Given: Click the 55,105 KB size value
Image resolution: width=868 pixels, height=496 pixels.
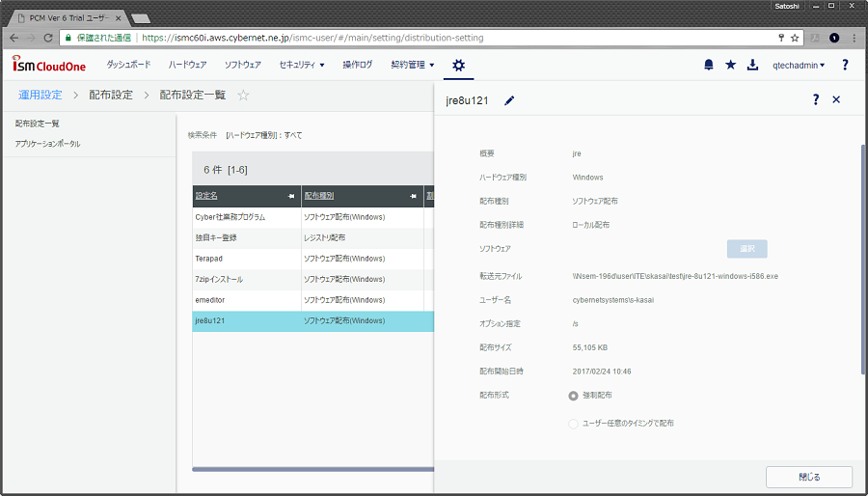Looking at the screenshot, I should coord(590,348).
